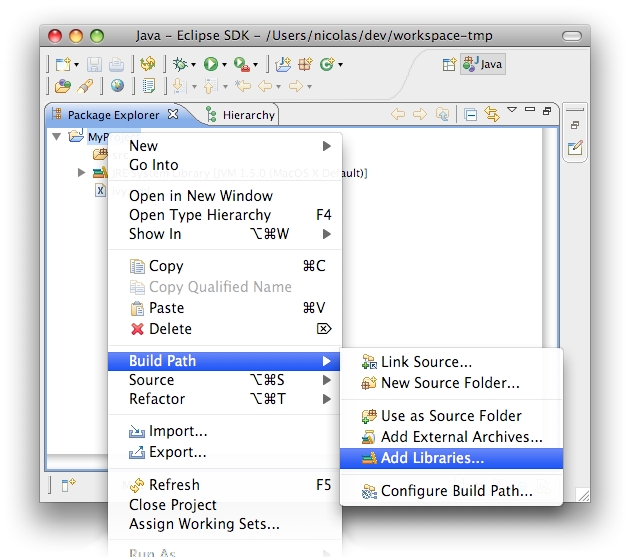
Task: Open the Run button dropdown arrow
Action: pos(226,65)
